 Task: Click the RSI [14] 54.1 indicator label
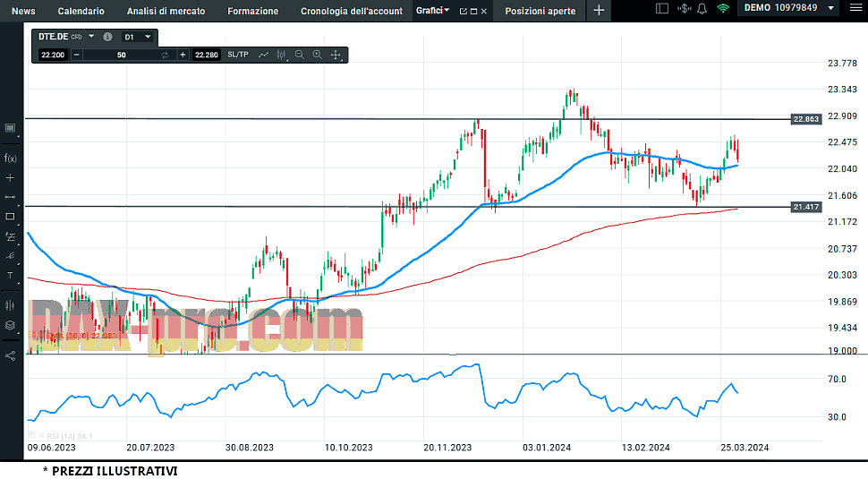click(x=69, y=436)
